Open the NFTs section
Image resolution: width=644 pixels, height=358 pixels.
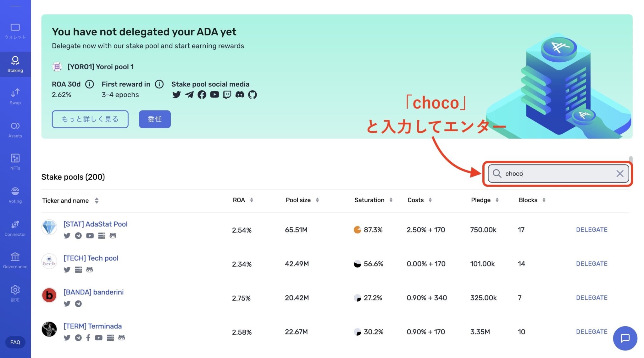pos(15,161)
